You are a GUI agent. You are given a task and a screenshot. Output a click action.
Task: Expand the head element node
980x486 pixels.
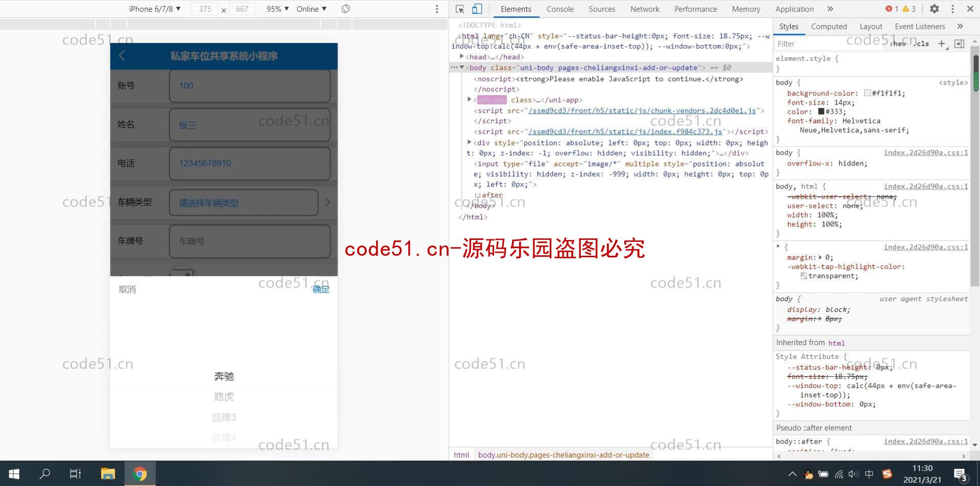(462, 57)
